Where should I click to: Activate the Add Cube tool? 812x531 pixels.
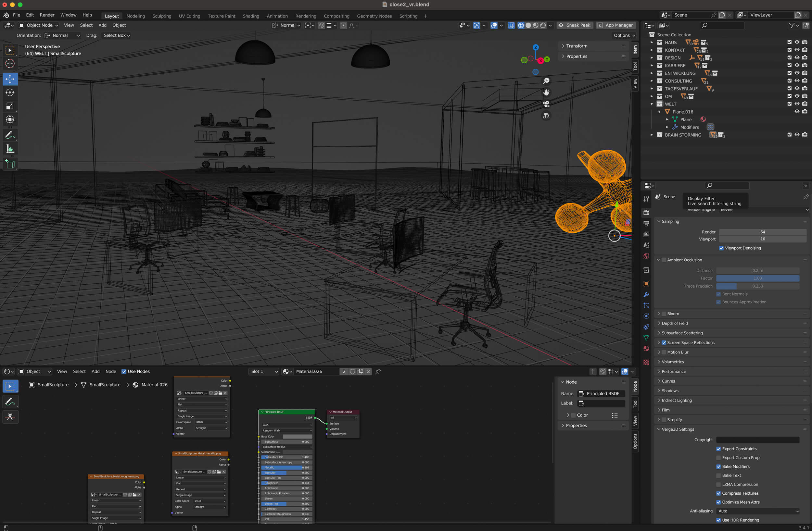pyautogui.click(x=10, y=164)
